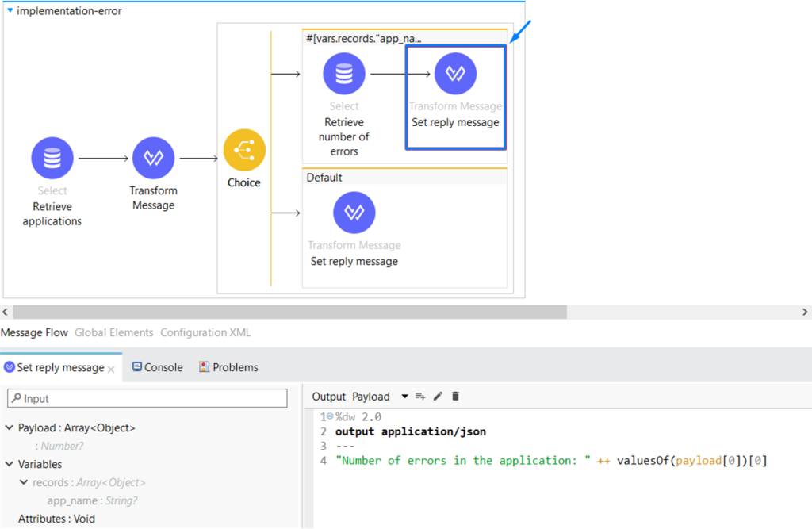The image size is (812, 529).
Task: Click the Retrieve applications Select database icon
Action: pyautogui.click(x=52, y=158)
